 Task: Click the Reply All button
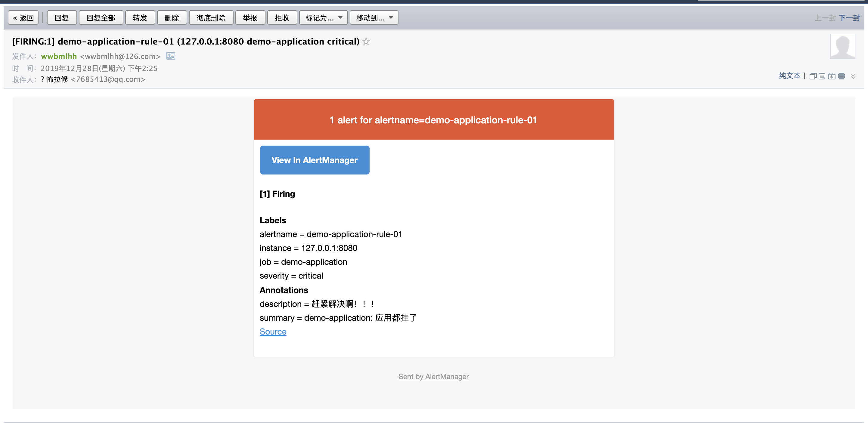[x=99, y=17]
